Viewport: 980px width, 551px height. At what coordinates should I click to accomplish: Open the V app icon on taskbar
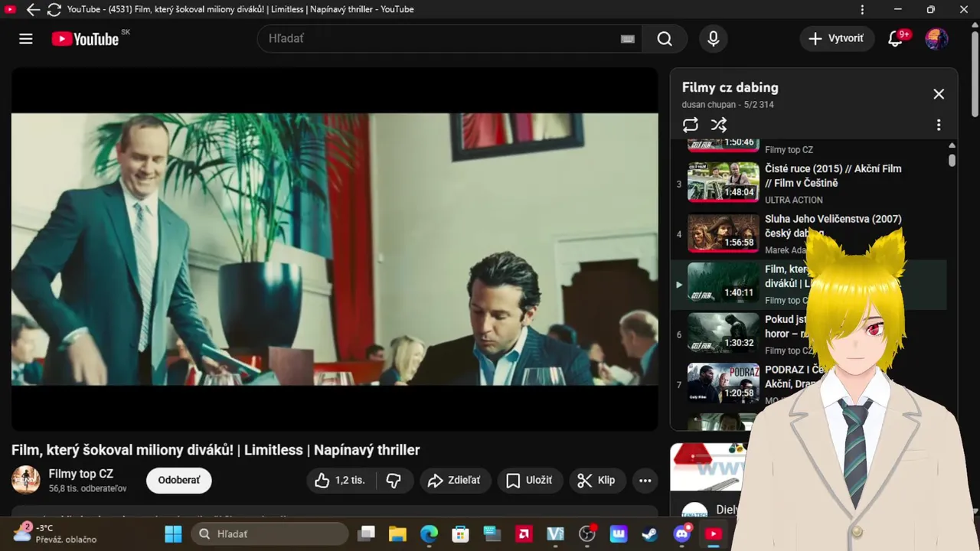coord(555,534)
